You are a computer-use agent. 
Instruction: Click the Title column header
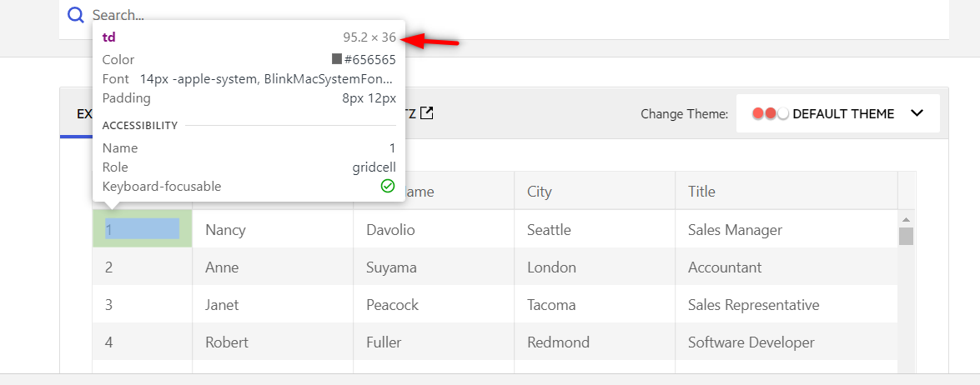coord(701,192)
